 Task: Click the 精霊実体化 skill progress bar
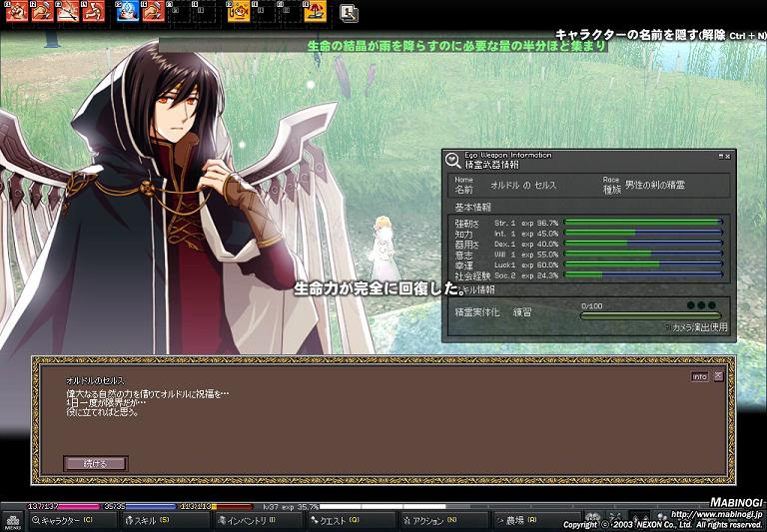[x=650, y=315]
